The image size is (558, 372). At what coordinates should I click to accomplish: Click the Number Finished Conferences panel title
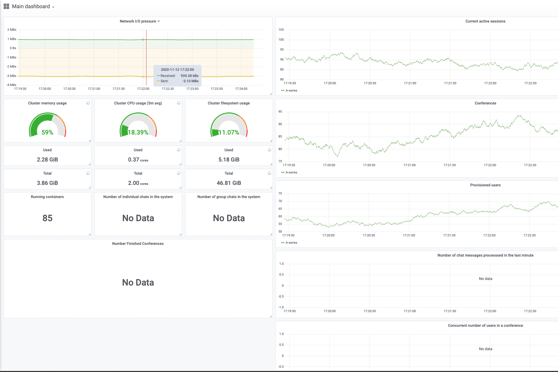click(x=138, y=243)
